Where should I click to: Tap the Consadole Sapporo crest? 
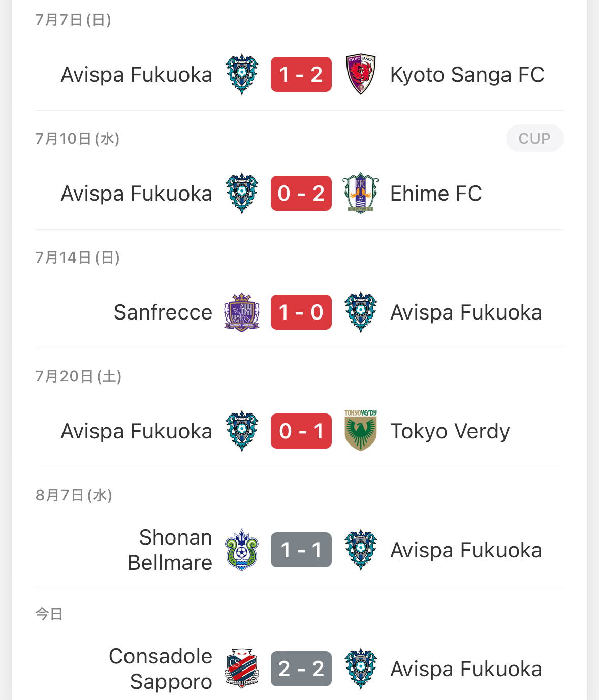[242, 669]
